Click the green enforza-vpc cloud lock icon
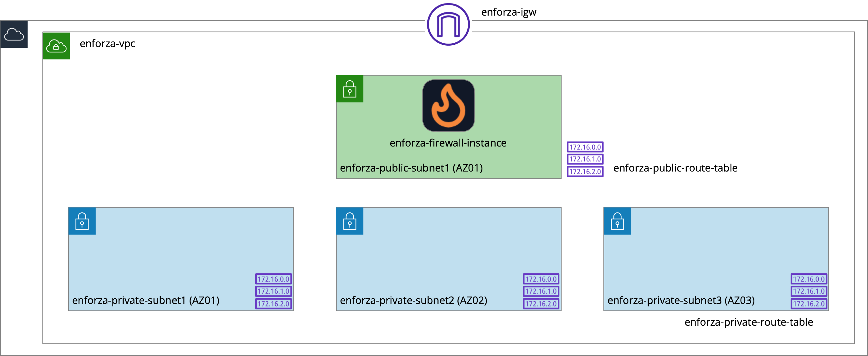 (x=56, y=46)
